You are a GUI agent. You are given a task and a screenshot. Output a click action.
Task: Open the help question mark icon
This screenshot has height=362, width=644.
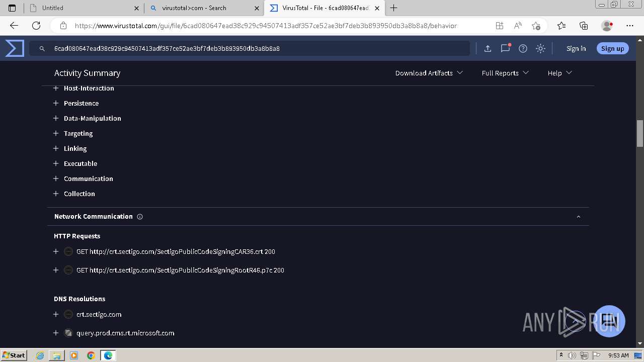(523, 48)
